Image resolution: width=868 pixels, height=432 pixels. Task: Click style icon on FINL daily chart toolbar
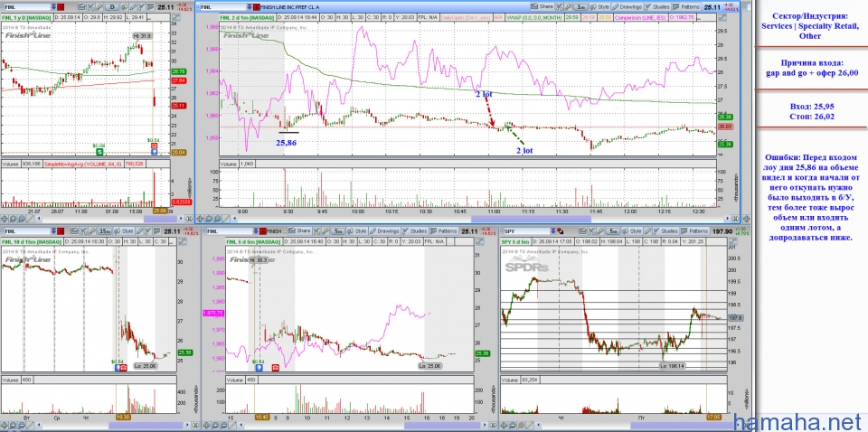tap(125, 6)
